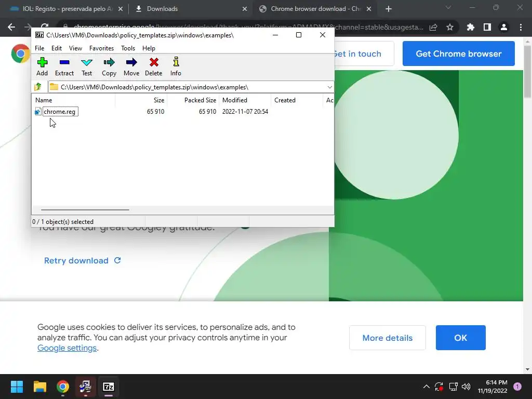Click the Retry download link

(83, 261)
